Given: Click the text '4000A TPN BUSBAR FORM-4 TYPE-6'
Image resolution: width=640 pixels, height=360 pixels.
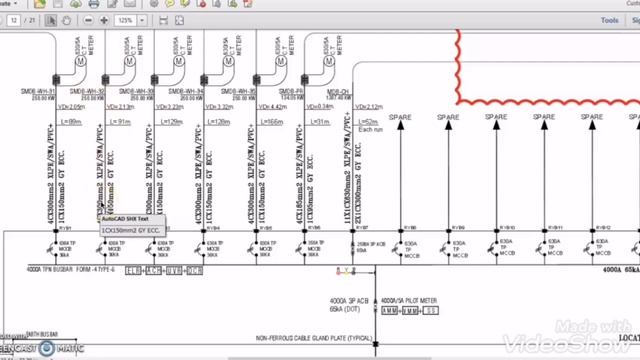Looking at the screenshot, I should click(x=71, y=269).
